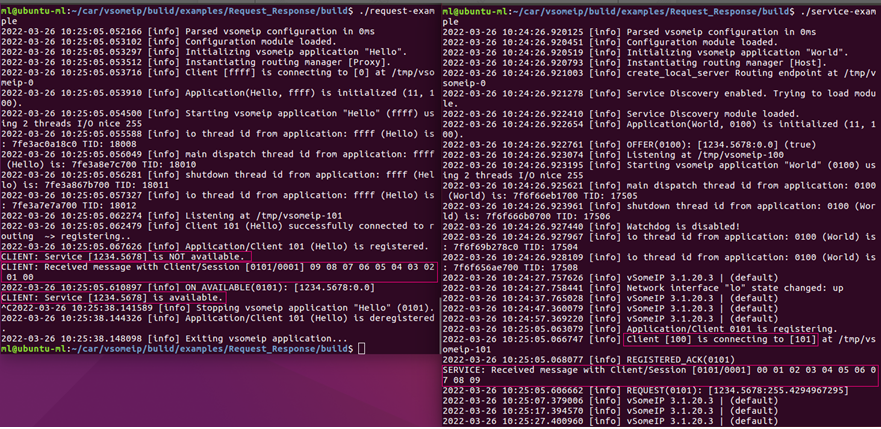Click 'Application/Client 101 (Hello) is registered.' line

point(214,246)
